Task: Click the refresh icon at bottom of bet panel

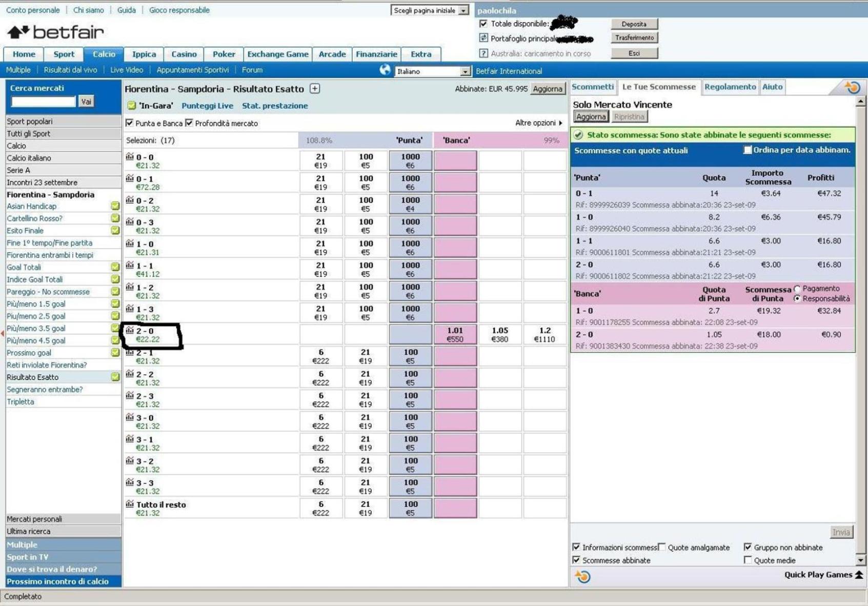Action: click(582, 577)
